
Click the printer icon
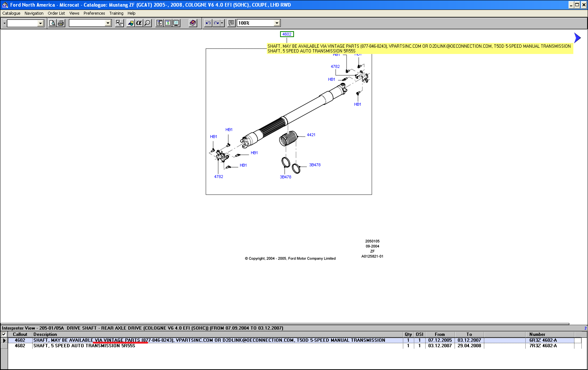tap(61, 23)
